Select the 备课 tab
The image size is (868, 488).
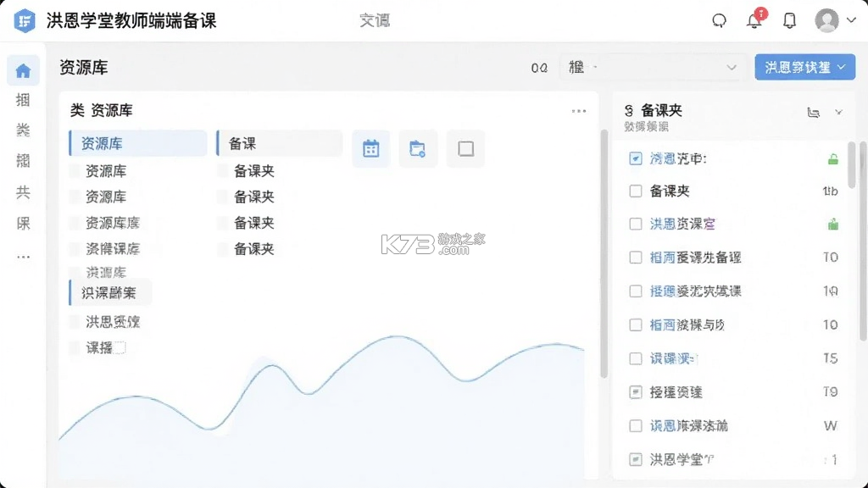(x=280, y=143)
